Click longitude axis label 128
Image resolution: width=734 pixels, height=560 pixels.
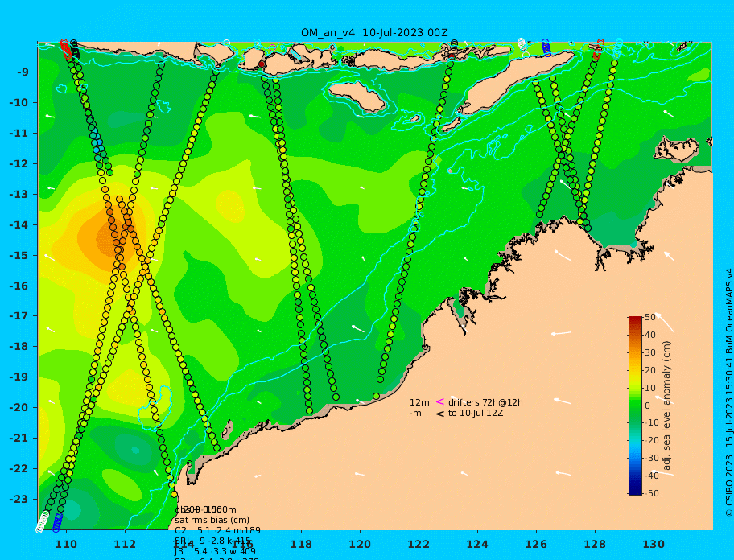(x=595, y=544)
